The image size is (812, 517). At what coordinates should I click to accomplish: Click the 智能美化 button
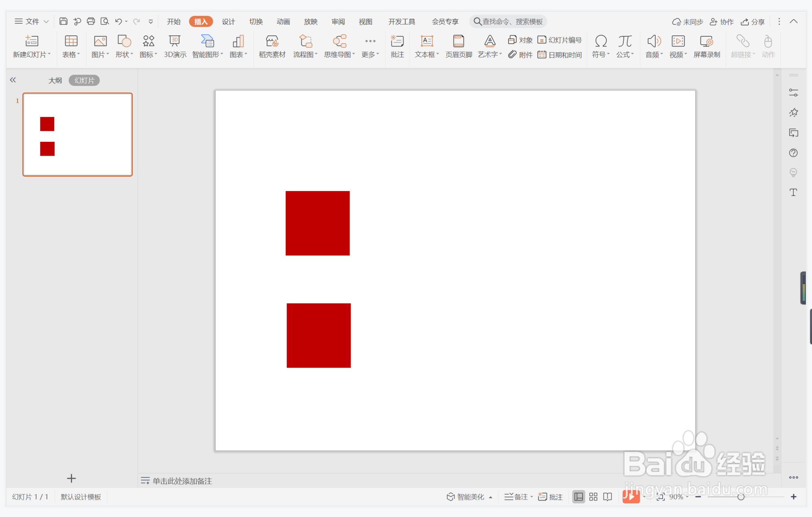pyautogui.click(x=467, y=497)
